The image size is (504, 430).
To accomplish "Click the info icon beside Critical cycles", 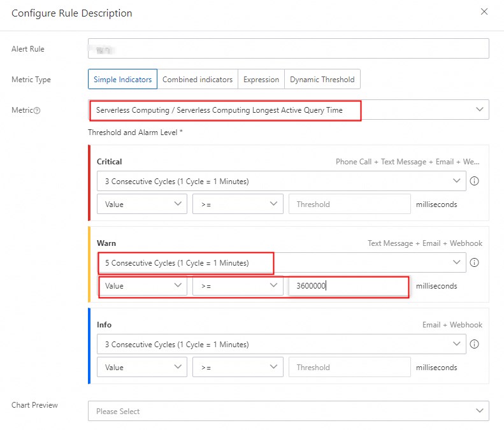I will pos(474,181).
